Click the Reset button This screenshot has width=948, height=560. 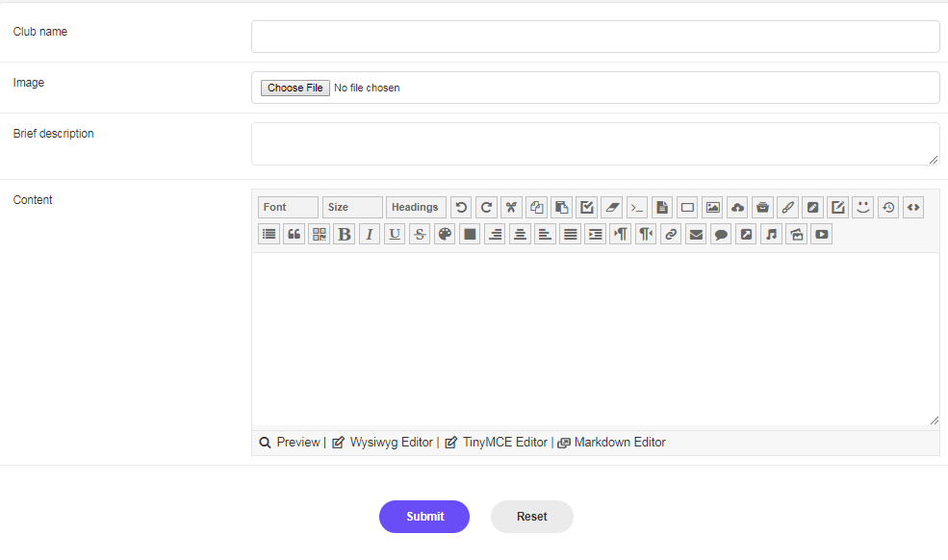tap(532, 517)
